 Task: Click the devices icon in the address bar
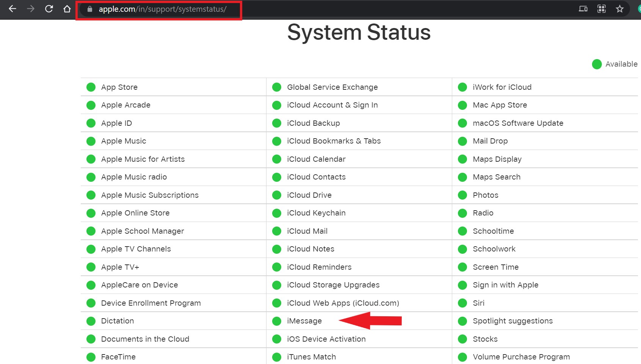coord(583,9)
